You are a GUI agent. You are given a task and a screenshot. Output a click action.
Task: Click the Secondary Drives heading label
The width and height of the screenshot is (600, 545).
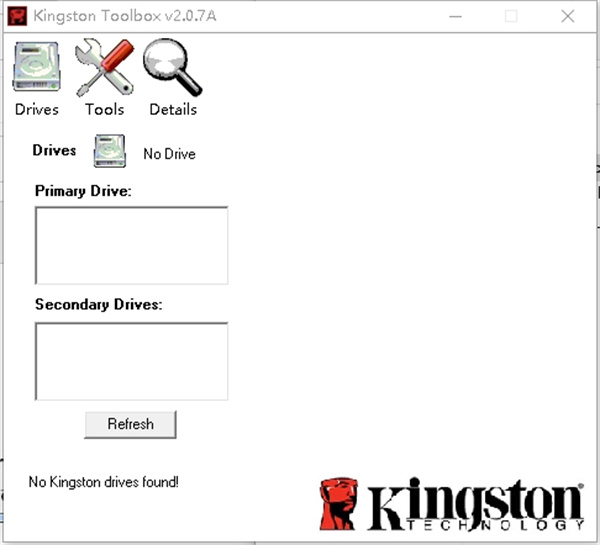[x=98, y=304]
